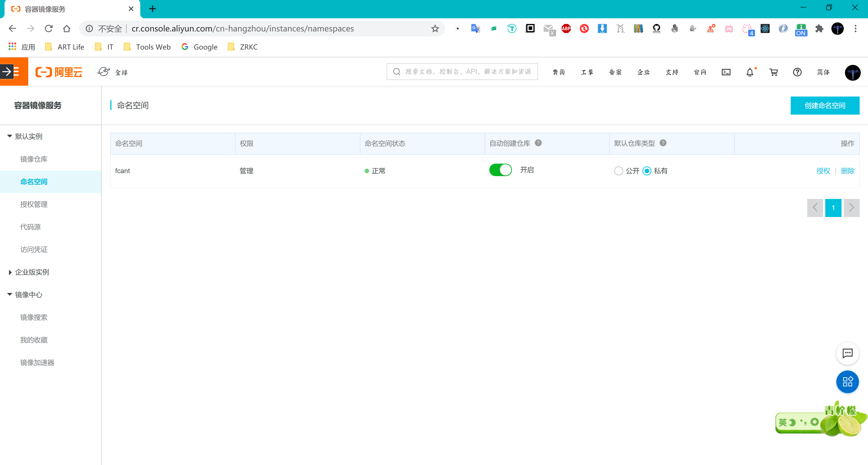Image resolution: width=868 pixels, height=465 pixels.
Task: Select 公开 as default repository type
Action: (618, 171)
